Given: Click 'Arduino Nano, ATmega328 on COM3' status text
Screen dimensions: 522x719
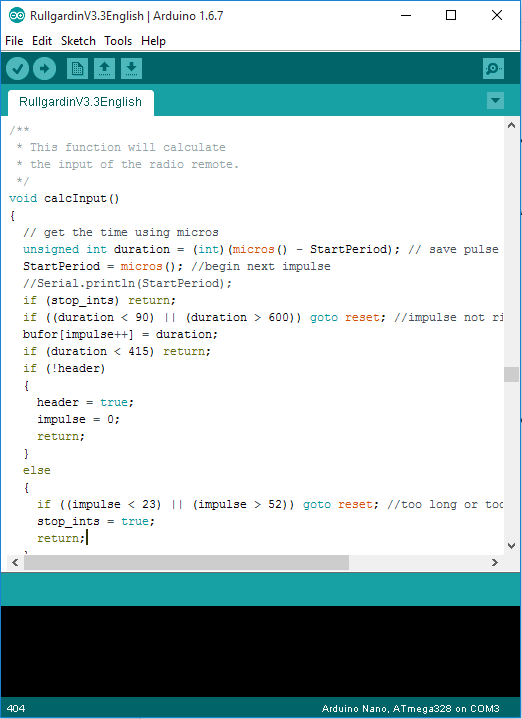Looking at the screenshot, I should [x=411, y=708].
